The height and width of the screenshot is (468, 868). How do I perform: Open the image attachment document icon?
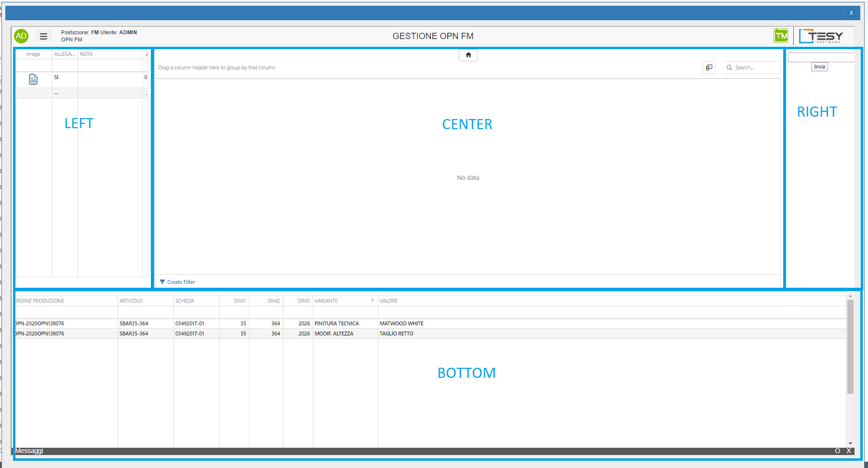click(33, 79)
